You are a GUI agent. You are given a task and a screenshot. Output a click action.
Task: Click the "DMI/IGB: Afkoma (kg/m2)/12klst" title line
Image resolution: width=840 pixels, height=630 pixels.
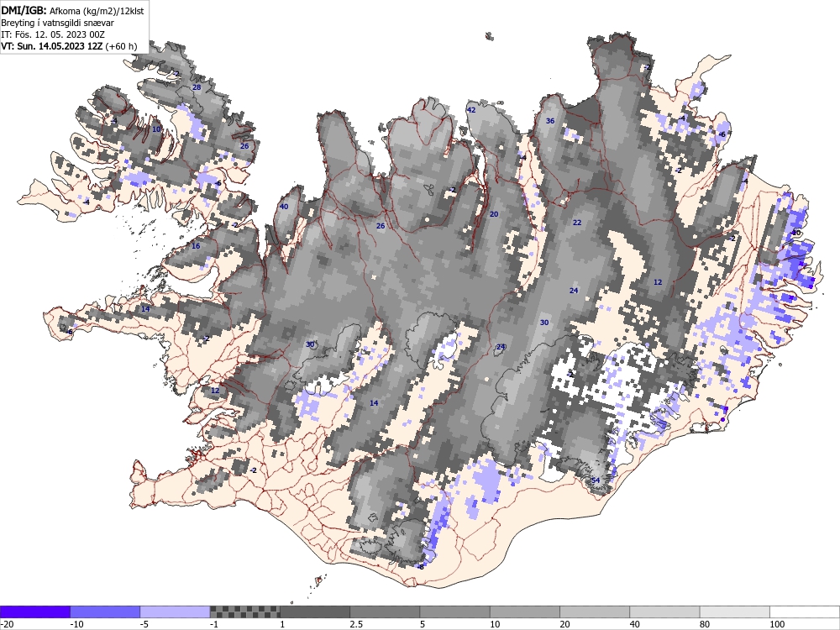coord(72,11)
